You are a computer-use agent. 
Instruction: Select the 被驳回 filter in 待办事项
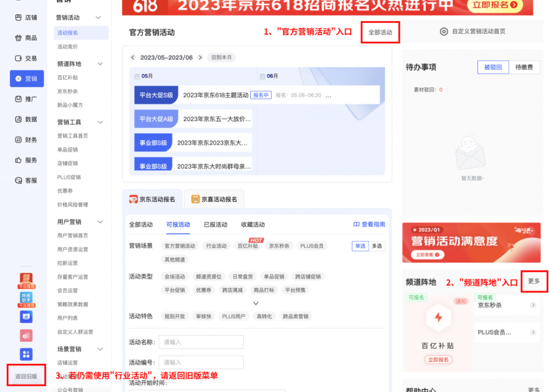[x=493, y=67]
